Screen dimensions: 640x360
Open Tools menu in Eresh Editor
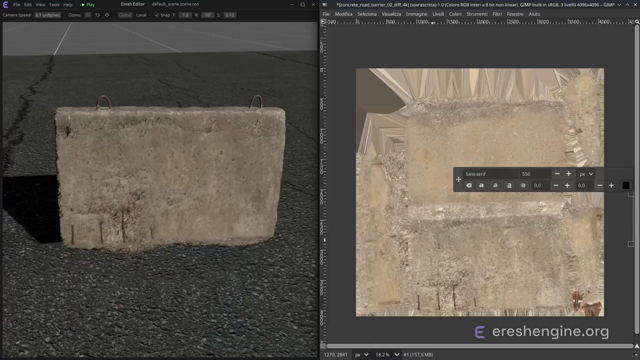54,5
